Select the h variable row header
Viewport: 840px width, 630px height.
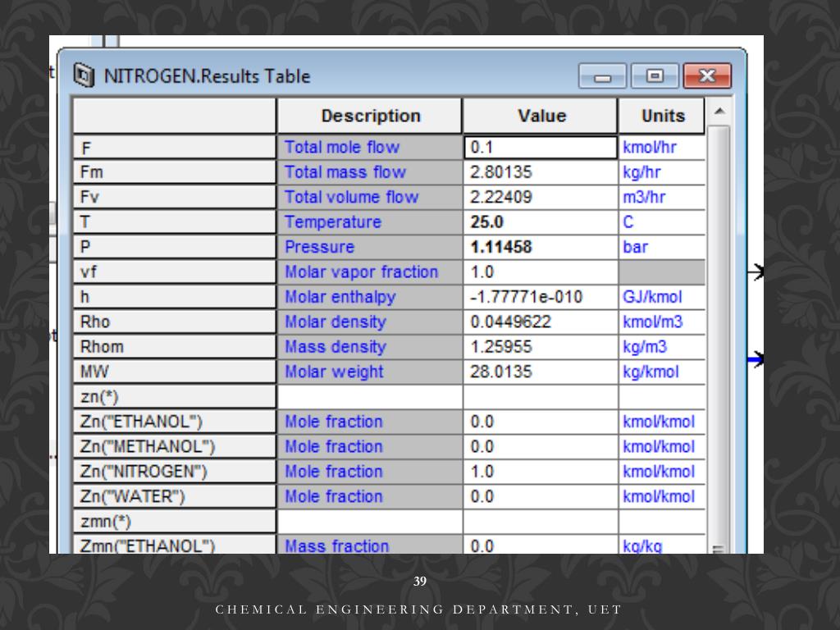coord(175,297)
